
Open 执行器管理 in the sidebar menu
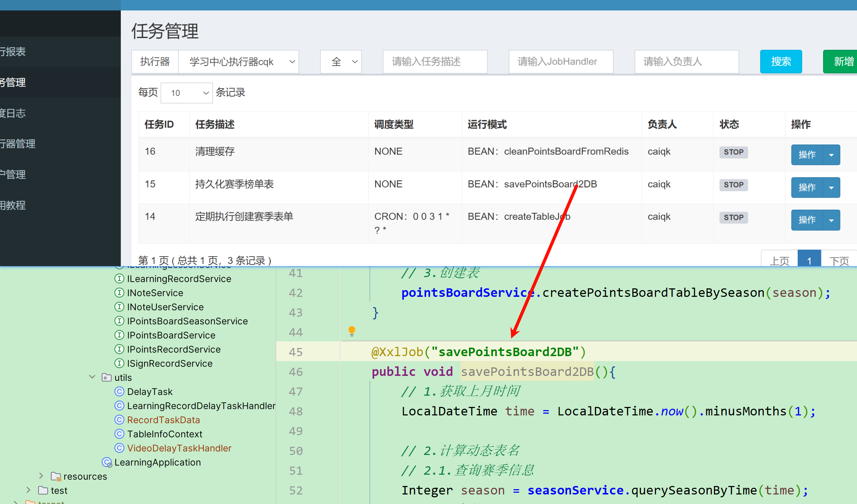(x=60, y=144)
